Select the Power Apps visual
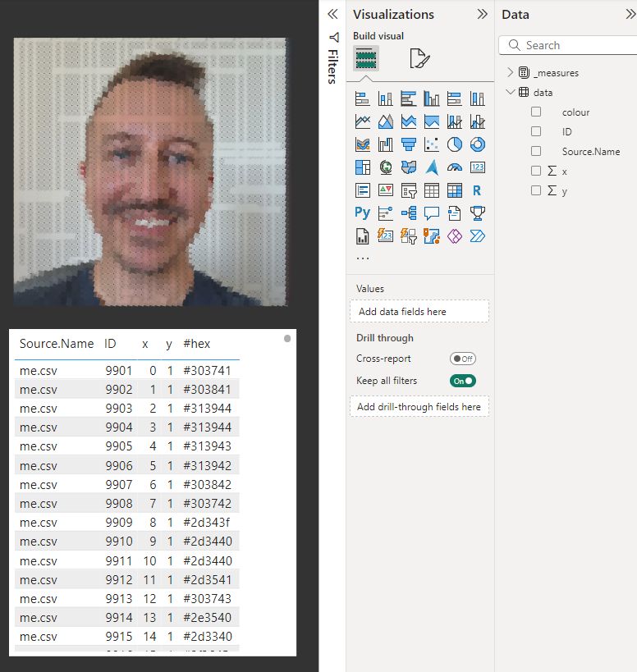 pyautogui.click(x=455, y=235)
